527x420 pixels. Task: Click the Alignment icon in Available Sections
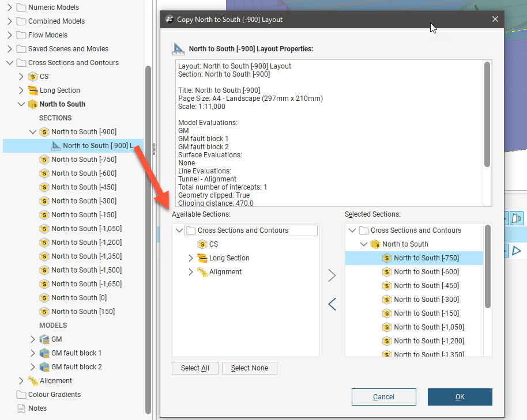pos(202,272)
